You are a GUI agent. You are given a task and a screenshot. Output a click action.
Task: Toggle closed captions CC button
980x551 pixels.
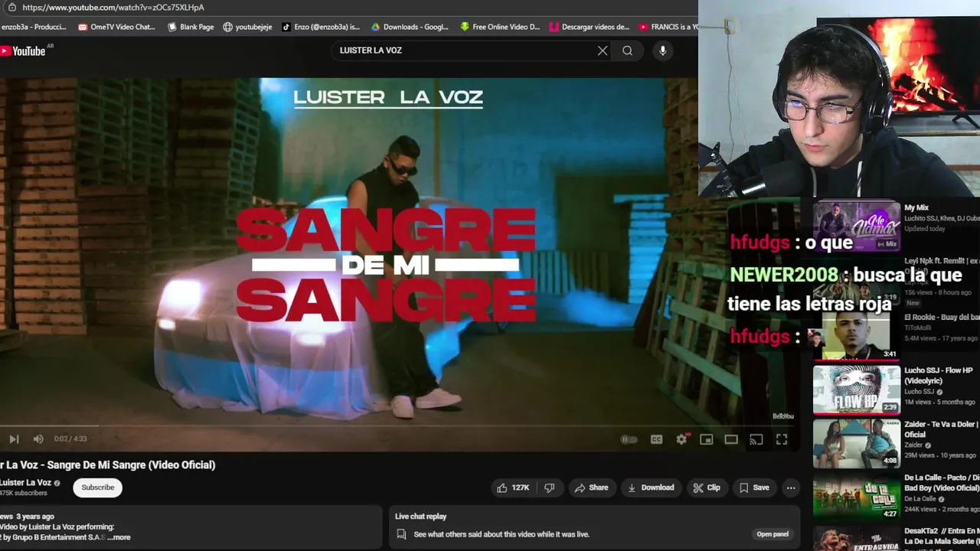point(656,439)
